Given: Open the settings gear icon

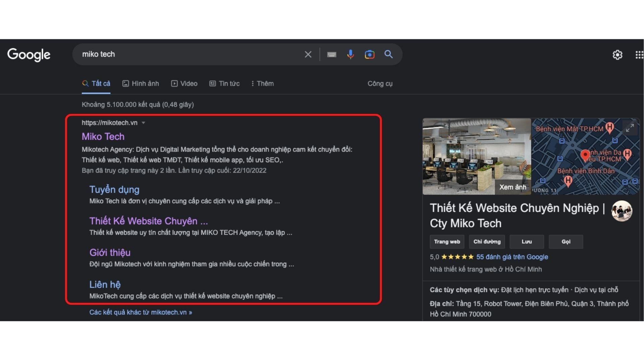Looking at the screenshot, I should point(618,55).
